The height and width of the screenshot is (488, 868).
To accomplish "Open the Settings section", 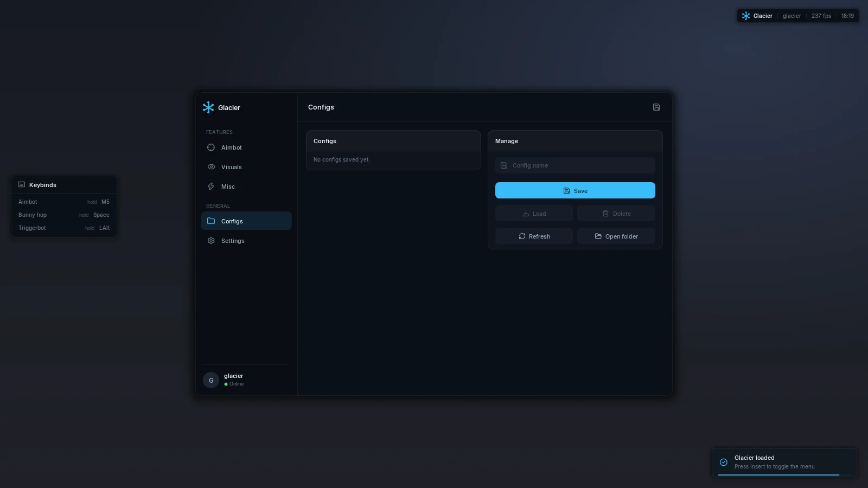I will (246, 241).
